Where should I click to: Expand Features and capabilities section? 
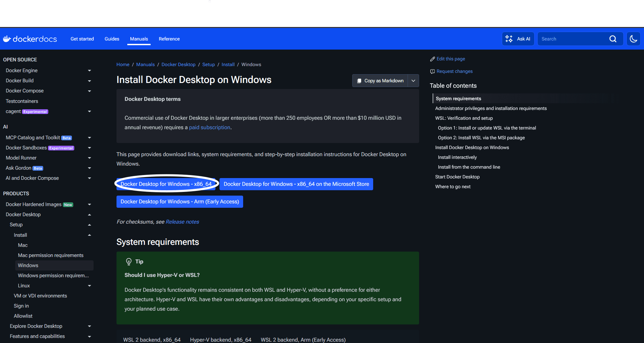click(x=89, y=336)
